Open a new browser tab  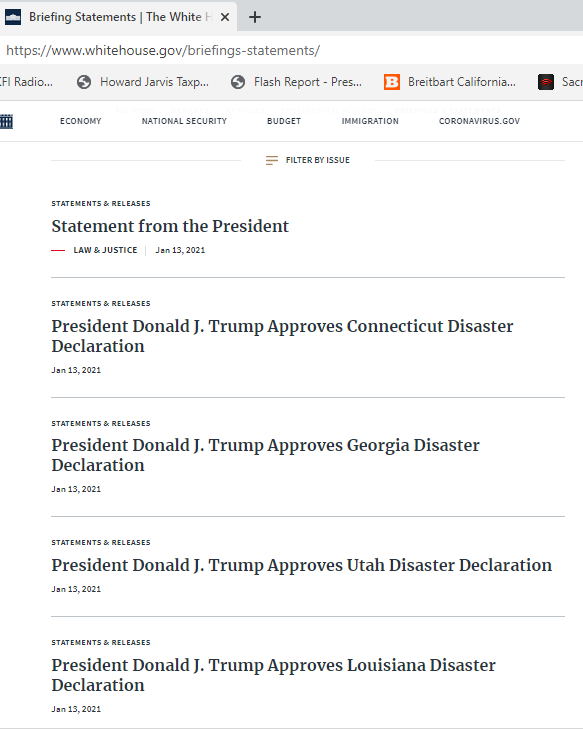click(x=254, y=17)
